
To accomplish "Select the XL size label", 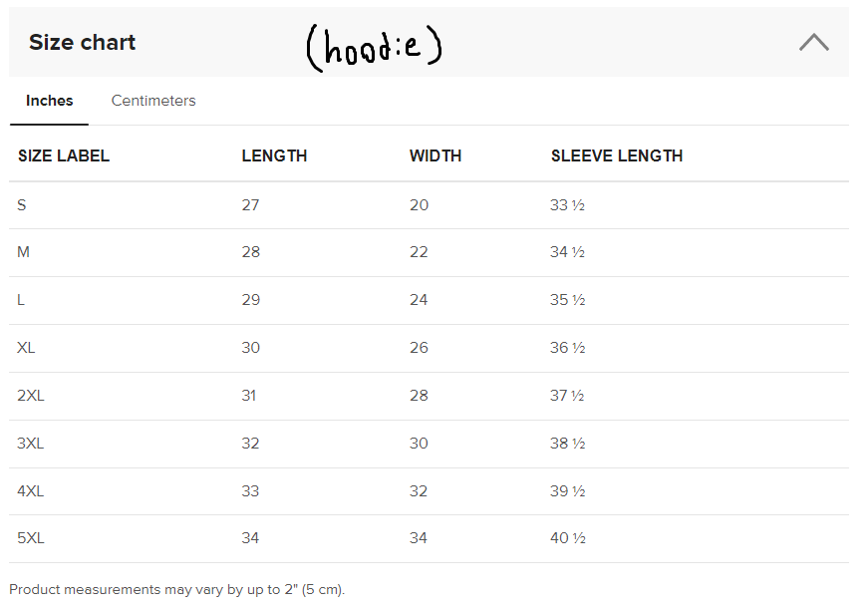I will point(26,348).
